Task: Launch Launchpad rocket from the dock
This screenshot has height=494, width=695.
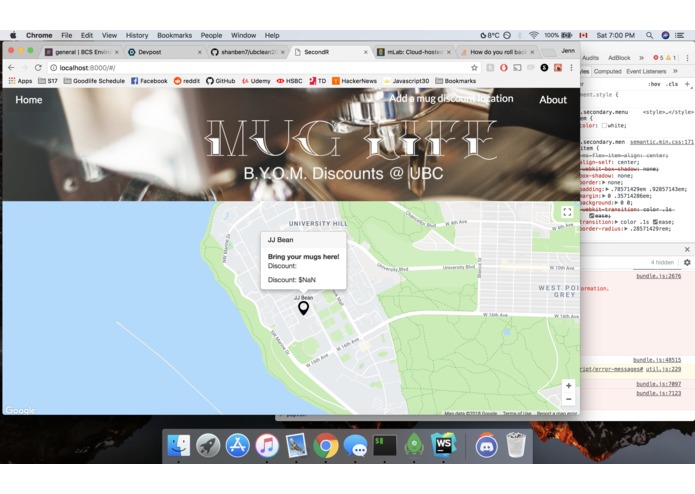Action: coord(208,446)
